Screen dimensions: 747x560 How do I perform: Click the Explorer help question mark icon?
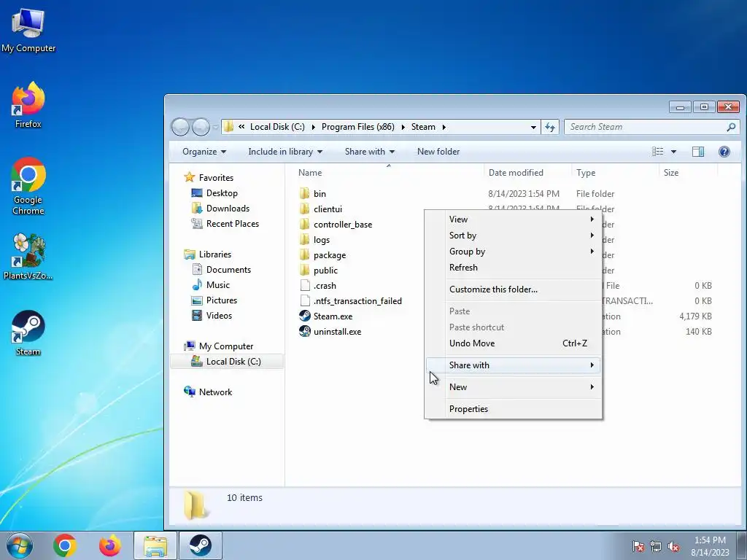click(724, 152)
